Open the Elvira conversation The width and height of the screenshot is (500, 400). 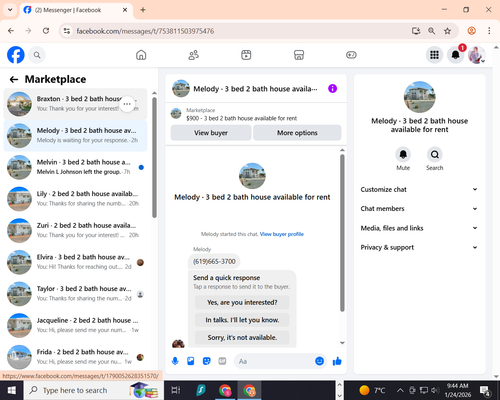coord(75,262)
